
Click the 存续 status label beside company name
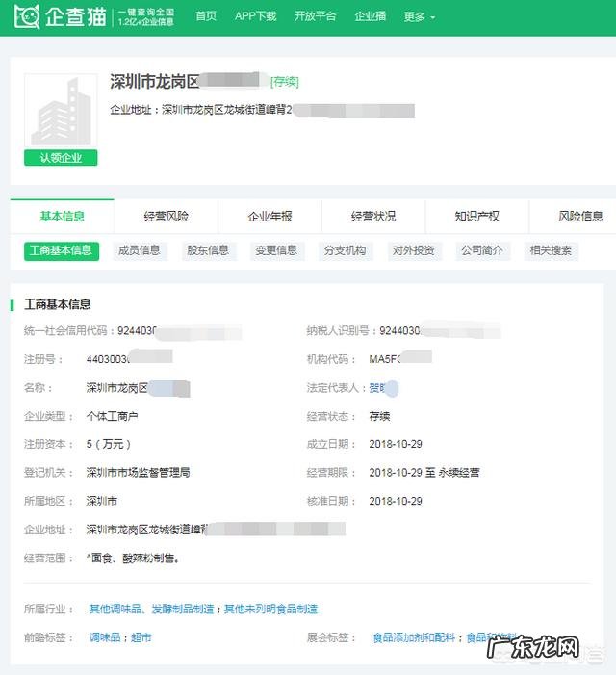pos(285,82)
